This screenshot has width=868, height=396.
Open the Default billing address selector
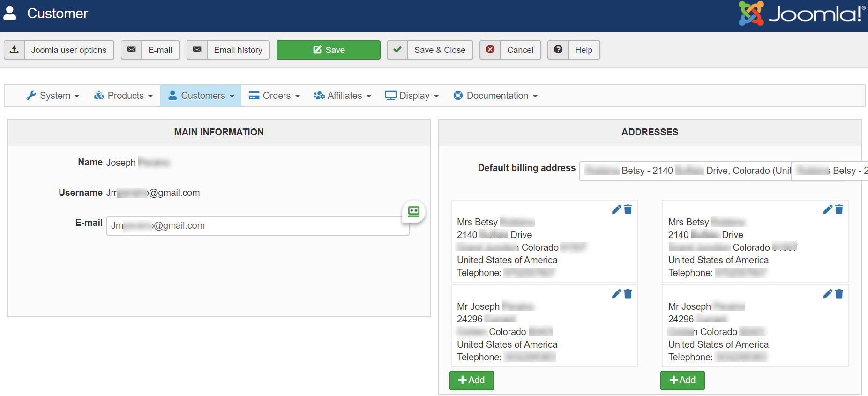tap(685, 171)
